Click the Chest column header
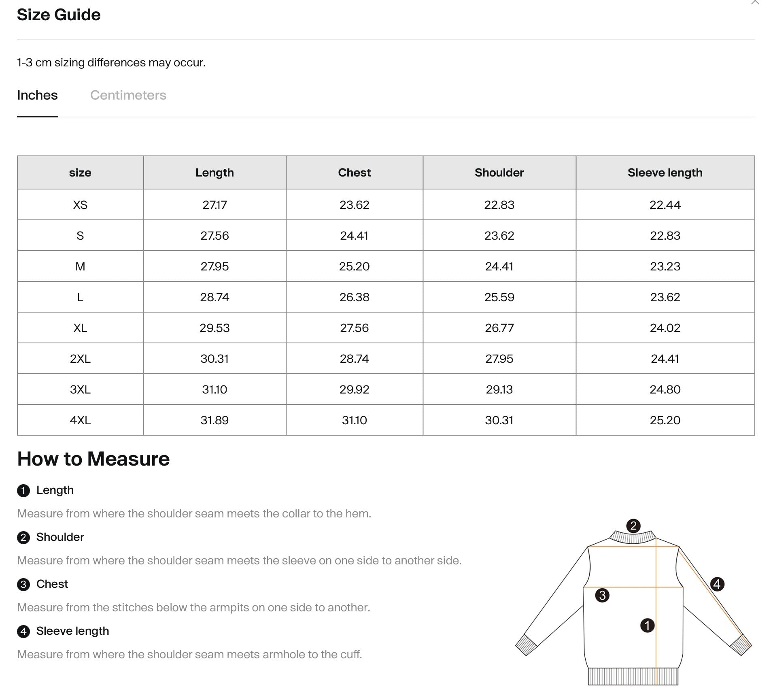This screenshot has height=700, width=773. (x=354, y=172)
